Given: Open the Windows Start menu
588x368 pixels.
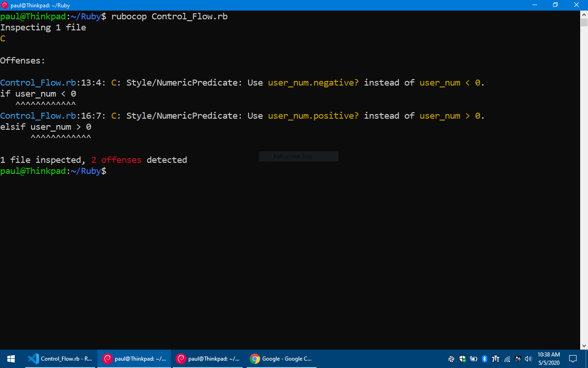Looking at the screenshot, I should [x=11, y=359].
